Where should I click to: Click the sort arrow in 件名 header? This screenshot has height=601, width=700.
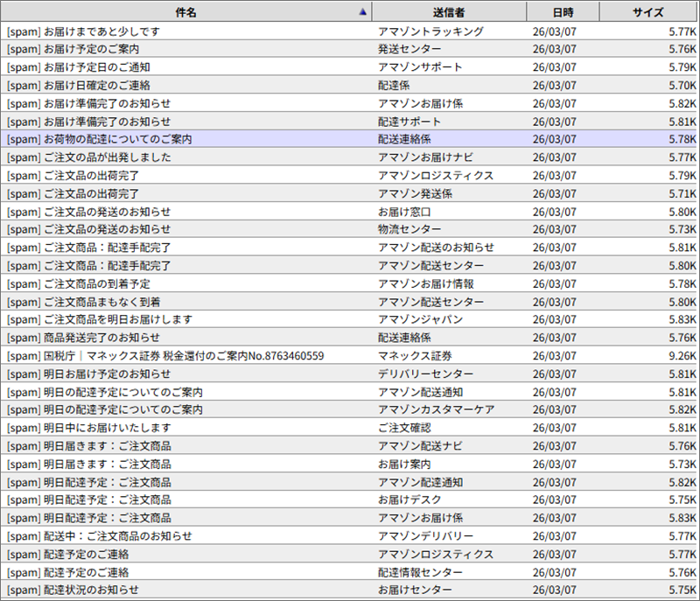[362, 12]
